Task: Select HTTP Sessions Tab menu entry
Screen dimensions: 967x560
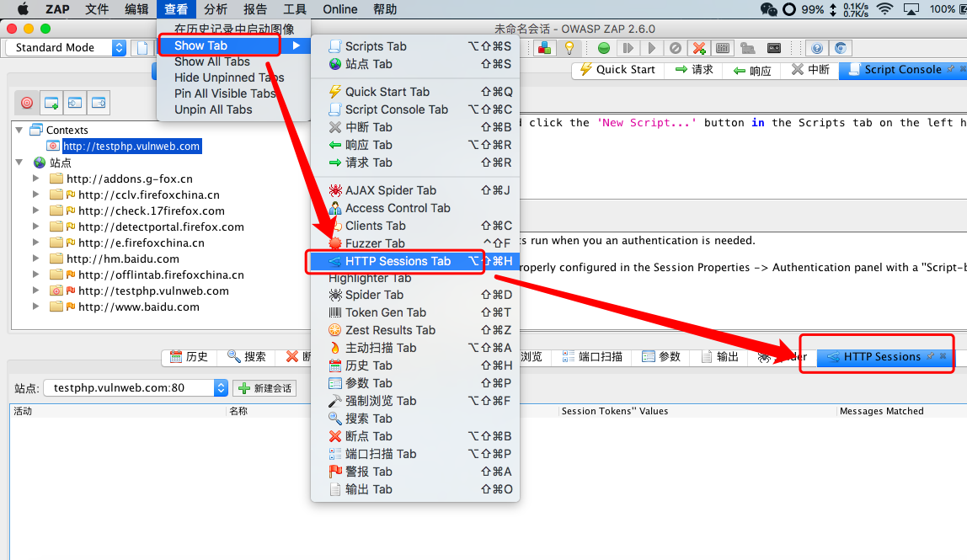Action: (x=415, y=261)
